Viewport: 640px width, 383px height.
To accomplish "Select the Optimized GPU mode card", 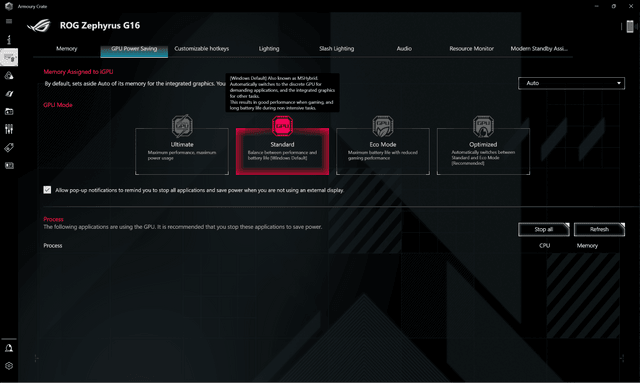I will [x=483, y=151].
